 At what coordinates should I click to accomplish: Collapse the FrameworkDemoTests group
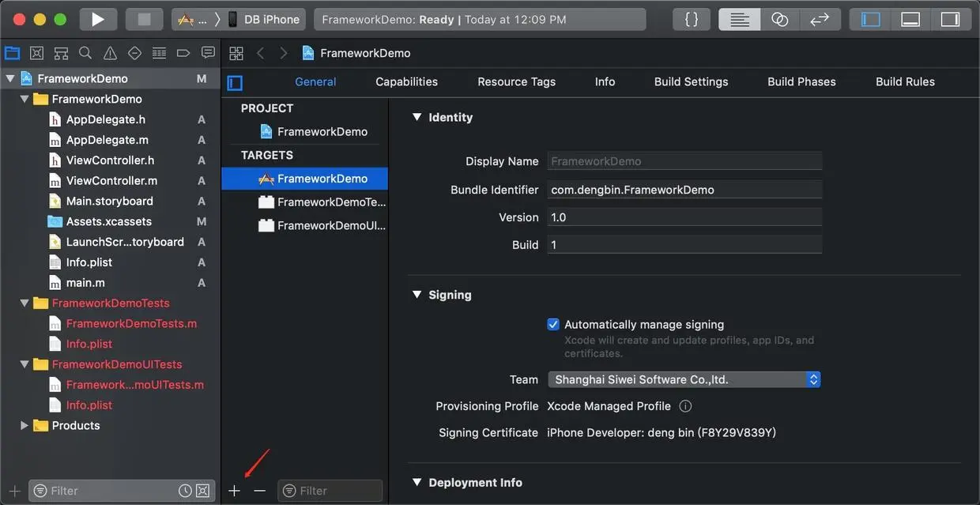24,303
